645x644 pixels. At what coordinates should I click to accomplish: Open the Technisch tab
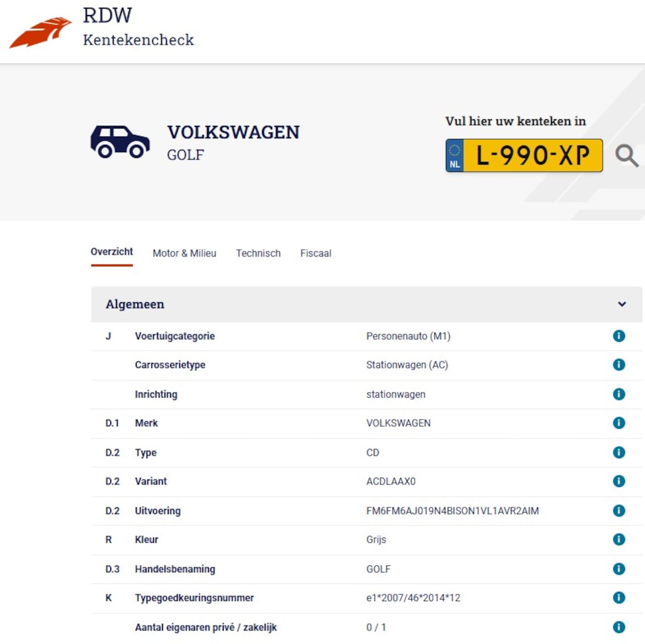pos(258,253)
